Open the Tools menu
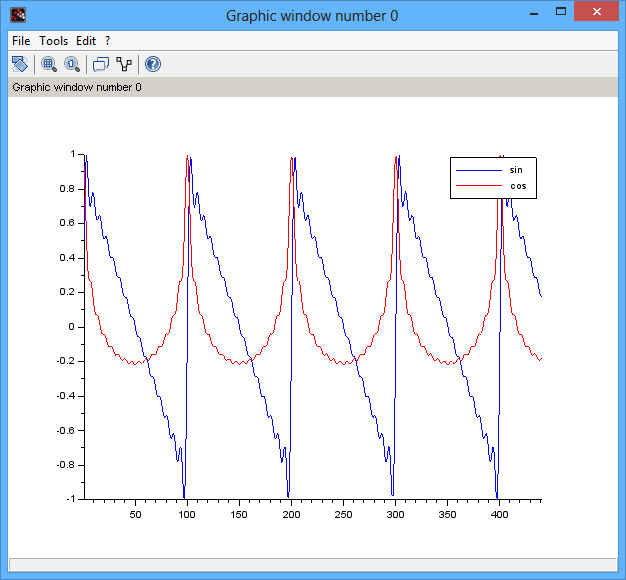This screenshot has width=626, height=580. click(53, 41)
